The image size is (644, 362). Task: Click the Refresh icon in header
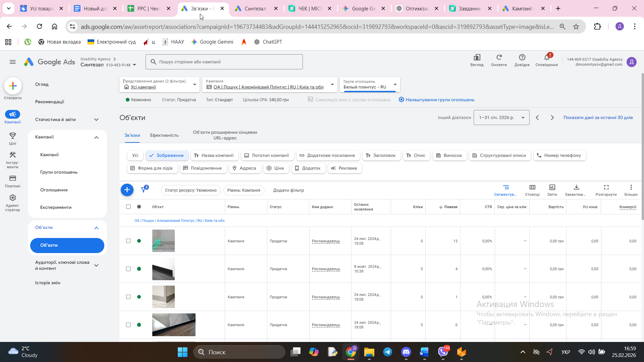pos(499,58)
